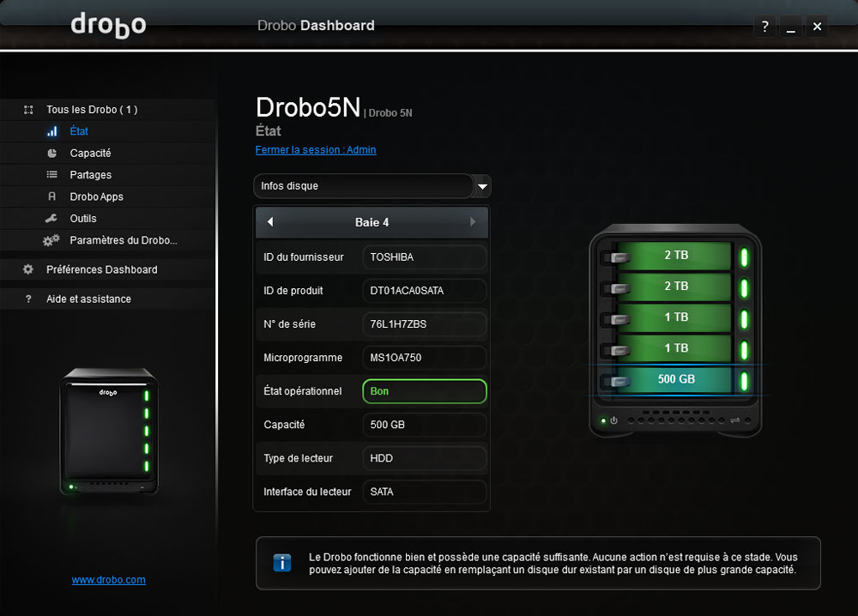Viewport: 858px width, 616px height.
Task: Click the green LED beside first 2 TB bay
Action: click(x=744, y=257)
